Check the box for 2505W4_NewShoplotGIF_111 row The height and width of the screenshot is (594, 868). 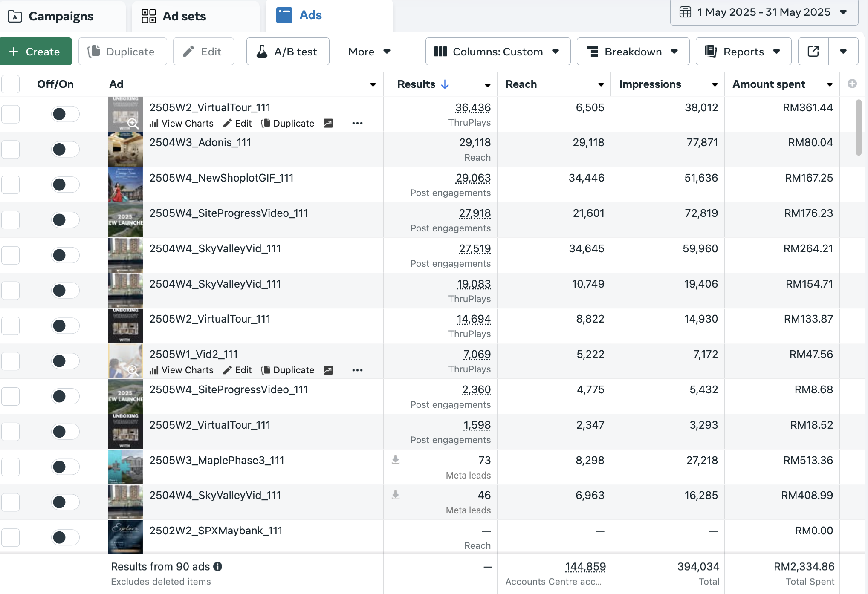[11, 185]
